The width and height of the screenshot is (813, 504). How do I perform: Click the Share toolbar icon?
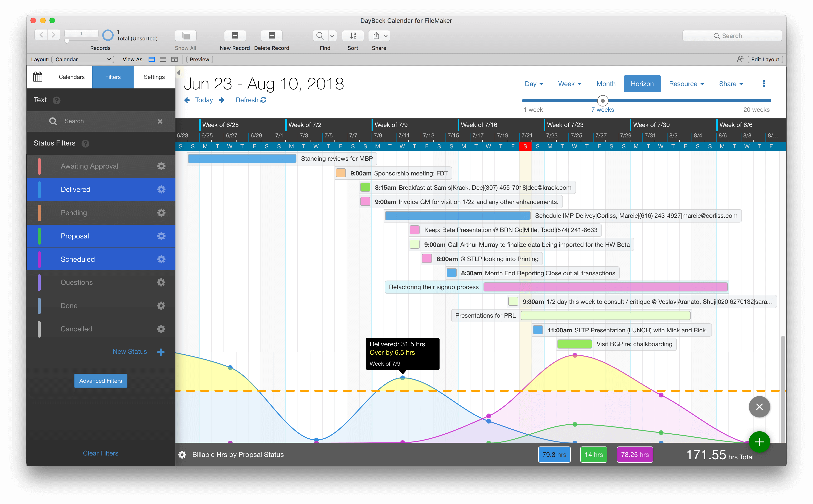coord(376,36)
